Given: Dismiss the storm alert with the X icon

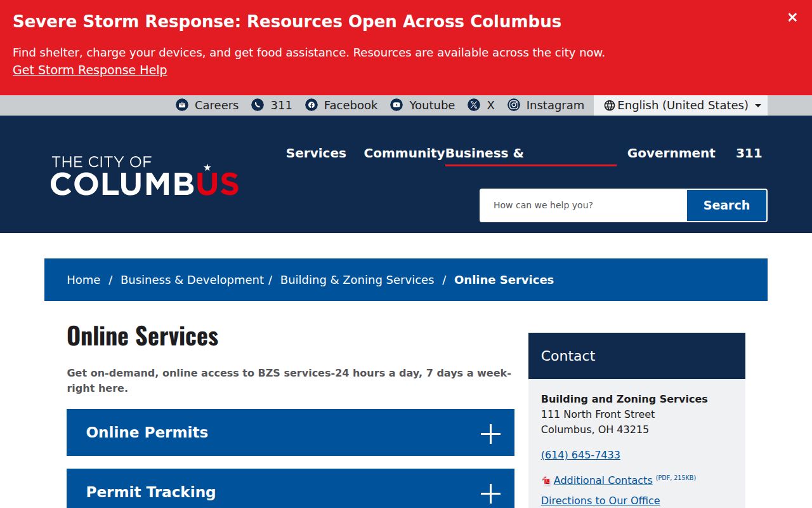Looking at the screenshot, I should (792, 18).
